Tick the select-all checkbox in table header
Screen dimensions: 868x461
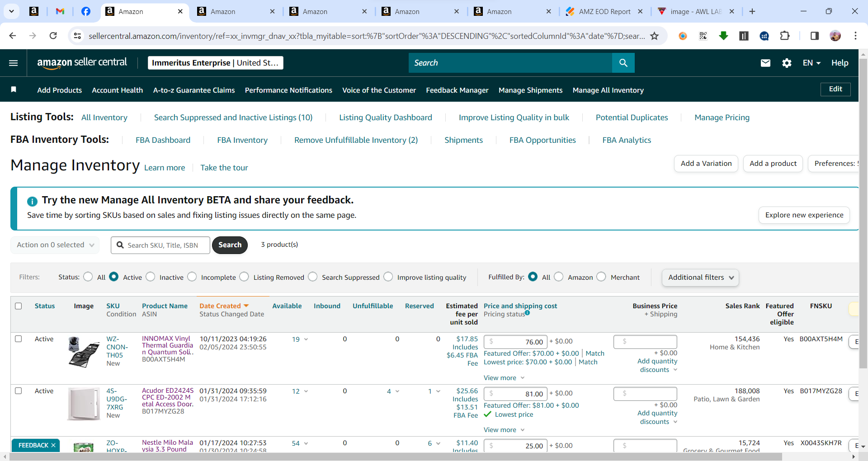click(19, 306)
